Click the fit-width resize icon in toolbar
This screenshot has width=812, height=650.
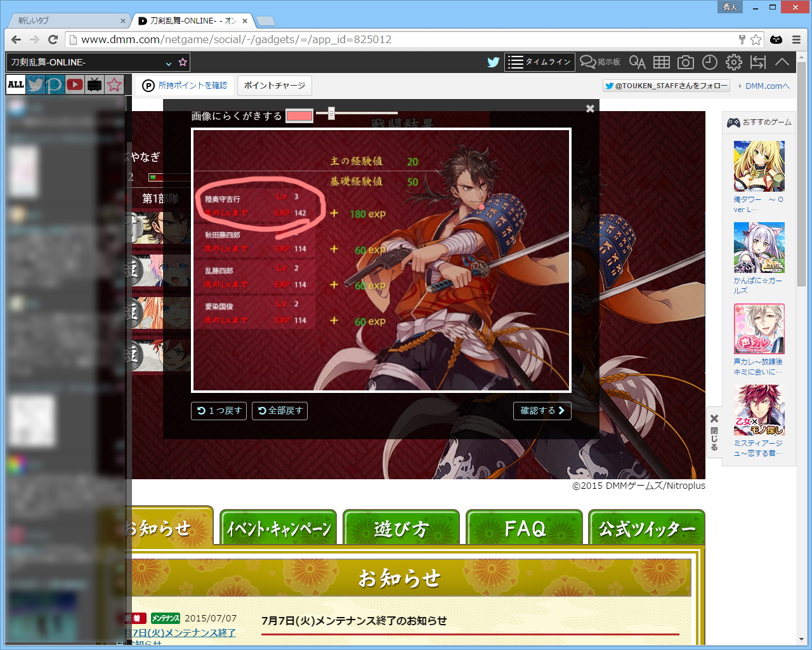758,62
